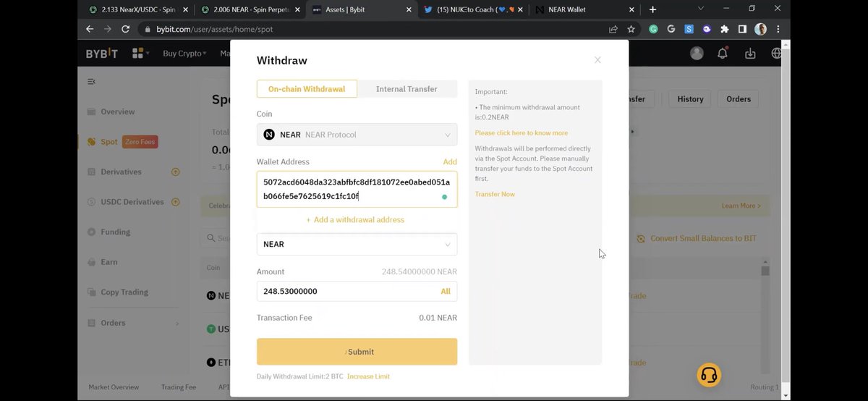Open the notifications bell
This screenshot has width=868, height=401.
(723, 53)
